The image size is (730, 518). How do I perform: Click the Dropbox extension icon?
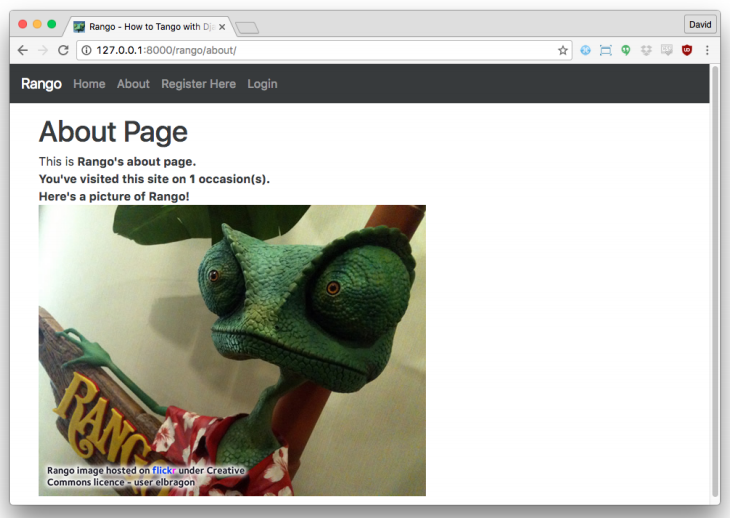(x=646, y=50)
